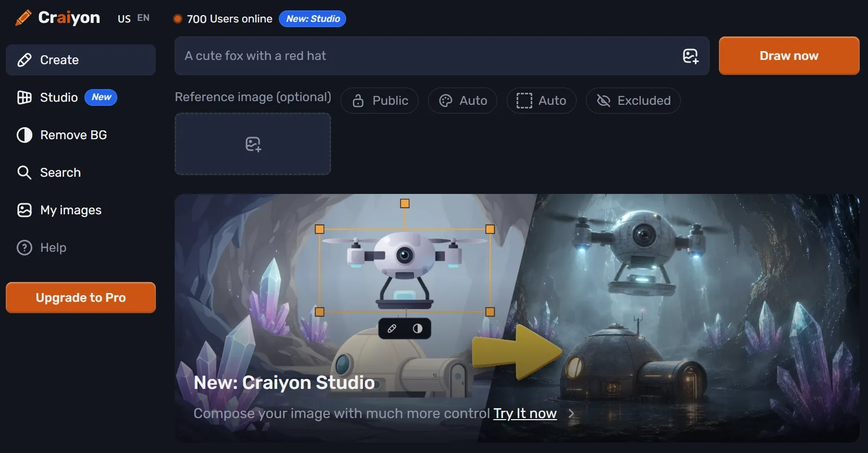Click the 'New: Studio' badge in header
868x453 pixels.
point(313,19)
